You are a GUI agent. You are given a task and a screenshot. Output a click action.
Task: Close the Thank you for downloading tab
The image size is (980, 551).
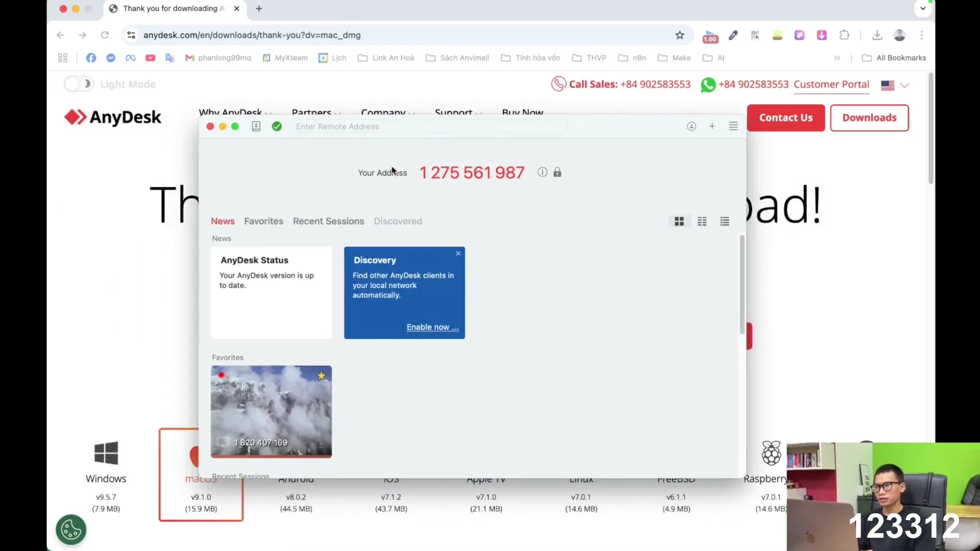236,9
